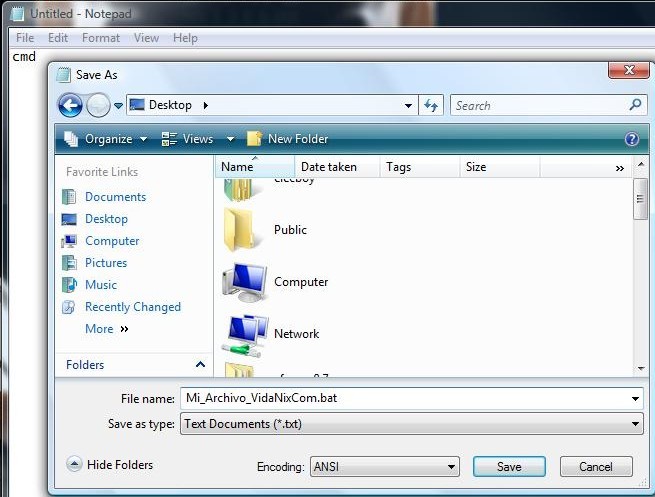Sort by Name column header
The height and width of the screenshot is (497, 655).
pyautogui.click(x=255, y=167)
